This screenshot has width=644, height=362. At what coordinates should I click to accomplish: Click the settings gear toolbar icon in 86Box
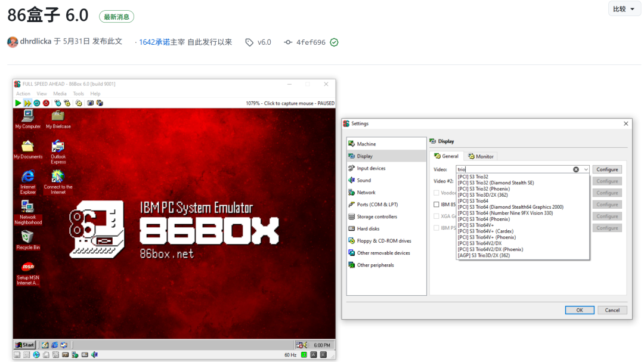(x=79, y=103)
